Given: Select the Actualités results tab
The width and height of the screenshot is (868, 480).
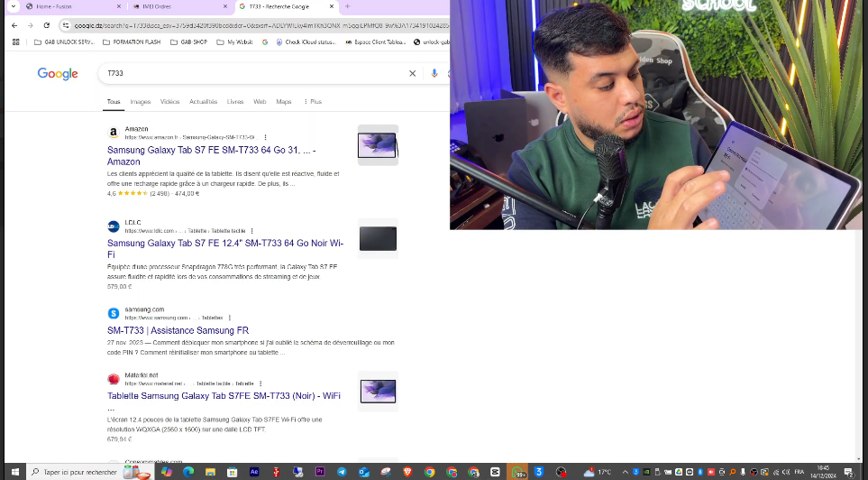Looking at the screenshot, I should coord(203,102).
